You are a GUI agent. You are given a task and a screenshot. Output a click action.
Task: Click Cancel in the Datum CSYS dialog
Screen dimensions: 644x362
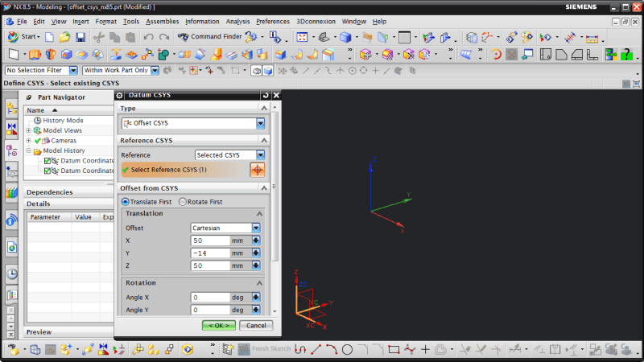(x=255, y=325)
